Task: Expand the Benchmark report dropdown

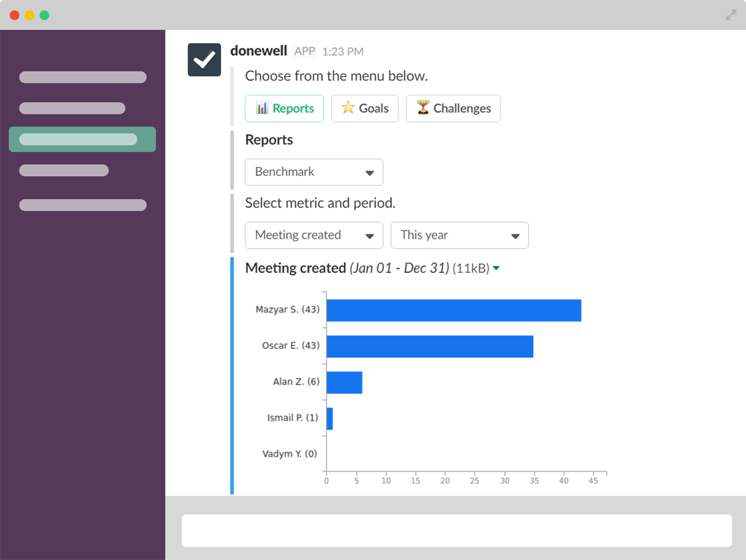Action: (x=314, y=172)
